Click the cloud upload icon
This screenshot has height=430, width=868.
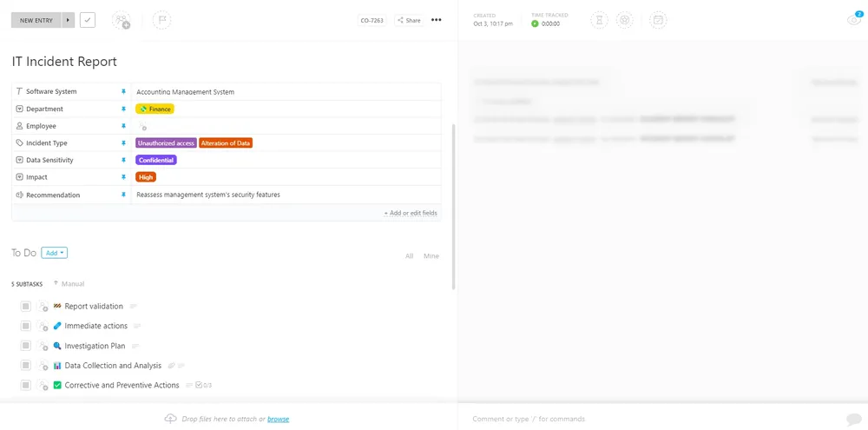click(x=170, y=419)
